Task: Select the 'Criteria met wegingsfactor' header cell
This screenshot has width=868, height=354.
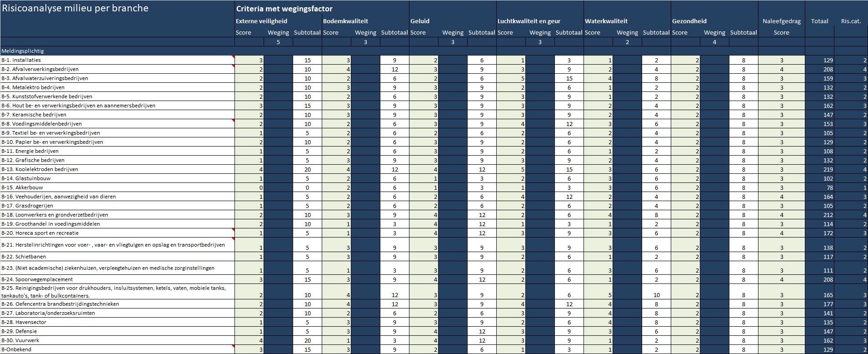Action: pos(284,9)
